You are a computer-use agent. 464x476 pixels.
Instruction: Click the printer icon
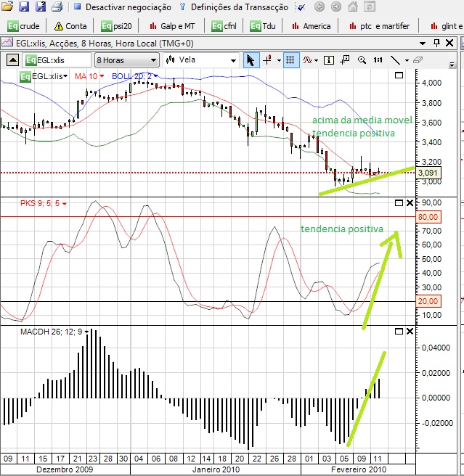(57, 7)
